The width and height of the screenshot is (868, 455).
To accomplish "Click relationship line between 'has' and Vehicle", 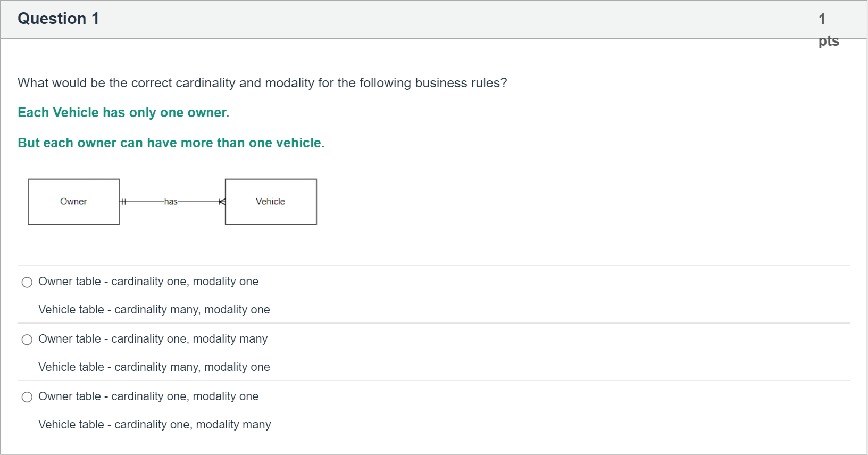I will pyautogui.click(x=198, y=202).
